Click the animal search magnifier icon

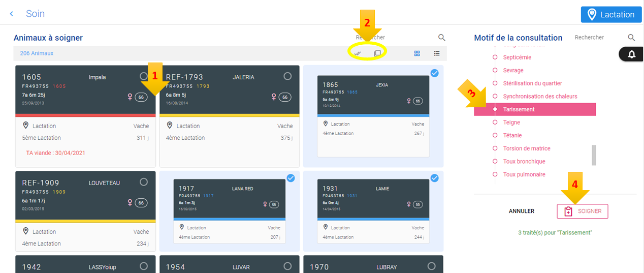pyautogui.click(x=442, y=38)
